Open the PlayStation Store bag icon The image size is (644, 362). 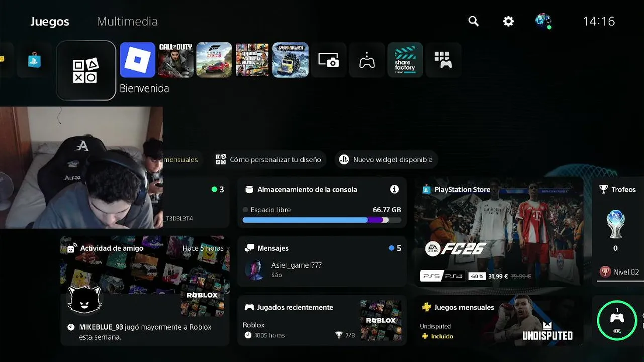(x=34, y=60)
